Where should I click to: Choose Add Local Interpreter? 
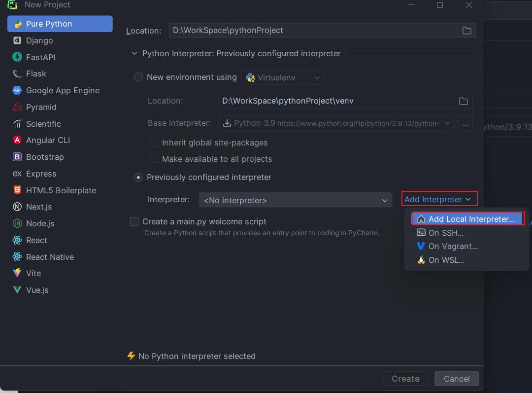point(467,219)
